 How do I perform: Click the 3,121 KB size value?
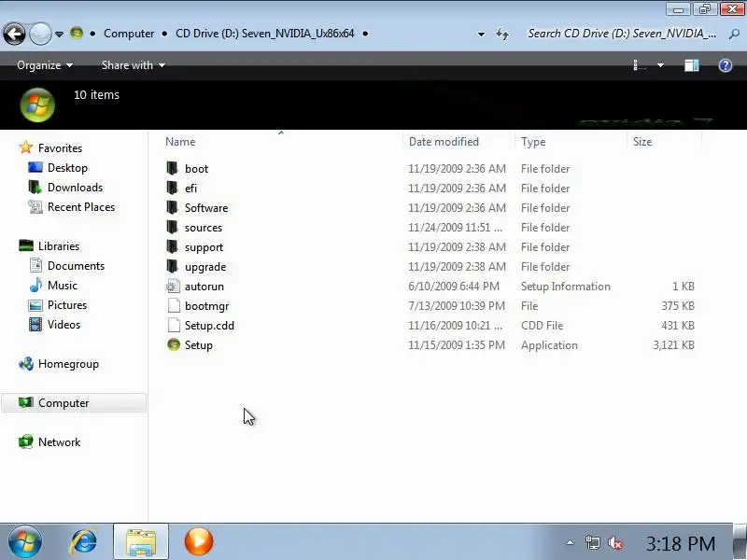click(x=673, y=344)
